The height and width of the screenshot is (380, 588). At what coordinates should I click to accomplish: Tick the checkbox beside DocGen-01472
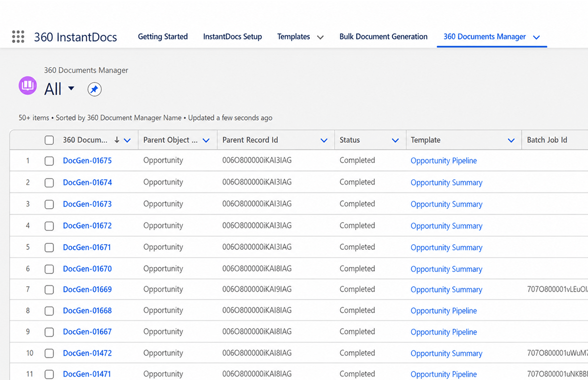point(49,353)
